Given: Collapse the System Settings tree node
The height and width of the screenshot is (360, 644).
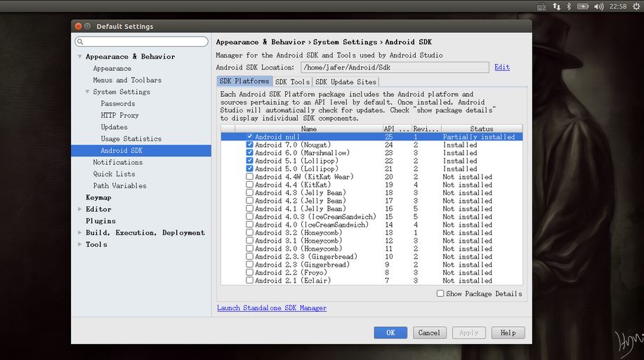Looking at the screenshot, I should 87,91.
